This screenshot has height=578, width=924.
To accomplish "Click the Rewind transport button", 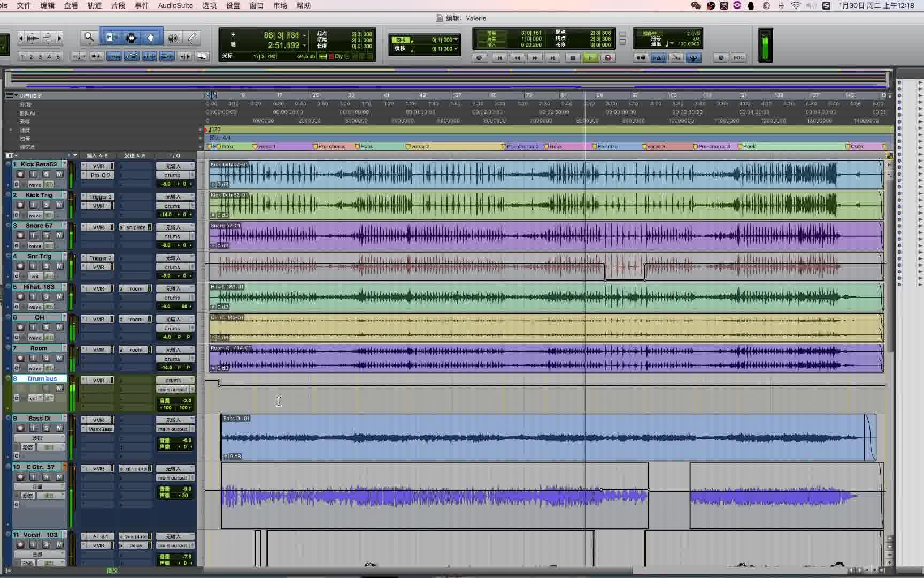I will tap(517, 58).
